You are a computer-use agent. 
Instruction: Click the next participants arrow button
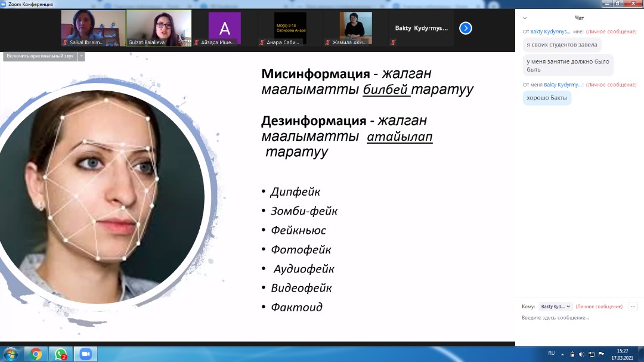466,28
